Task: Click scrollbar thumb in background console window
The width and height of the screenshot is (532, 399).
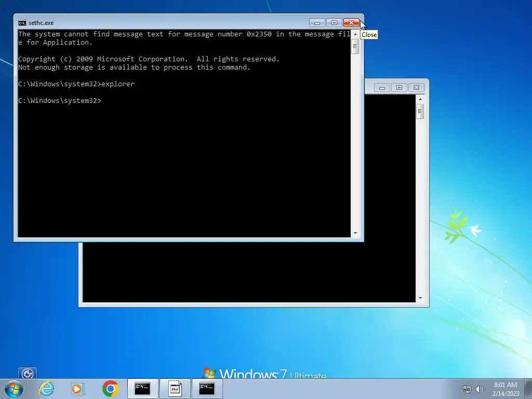Action: pos(420,111)
